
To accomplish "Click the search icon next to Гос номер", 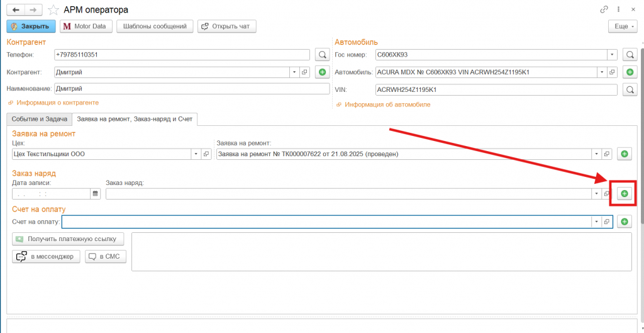I will click(x=630, y=55).
